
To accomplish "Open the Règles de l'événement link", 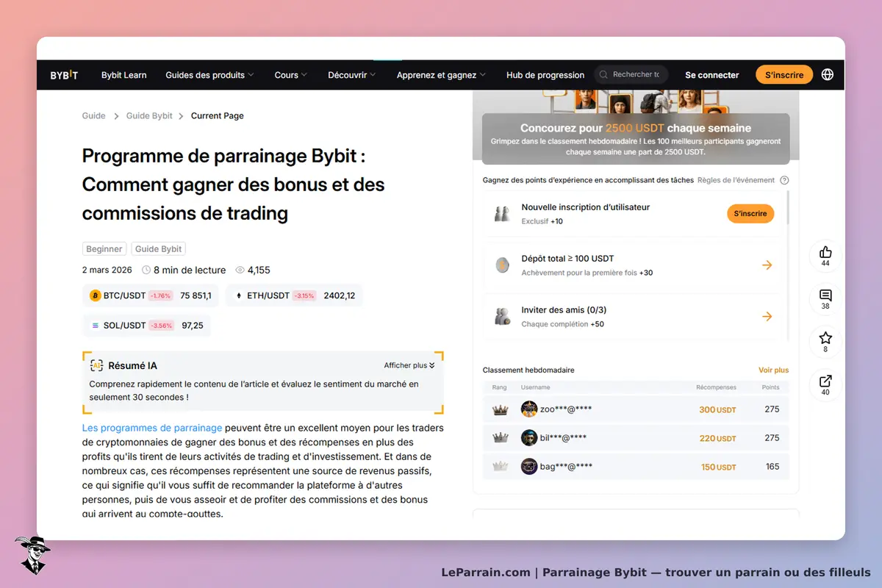I will (736, 180).
